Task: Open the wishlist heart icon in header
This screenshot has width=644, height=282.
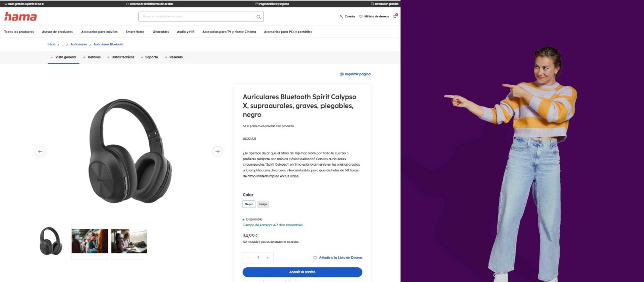Action: click(x=361, y=17)
